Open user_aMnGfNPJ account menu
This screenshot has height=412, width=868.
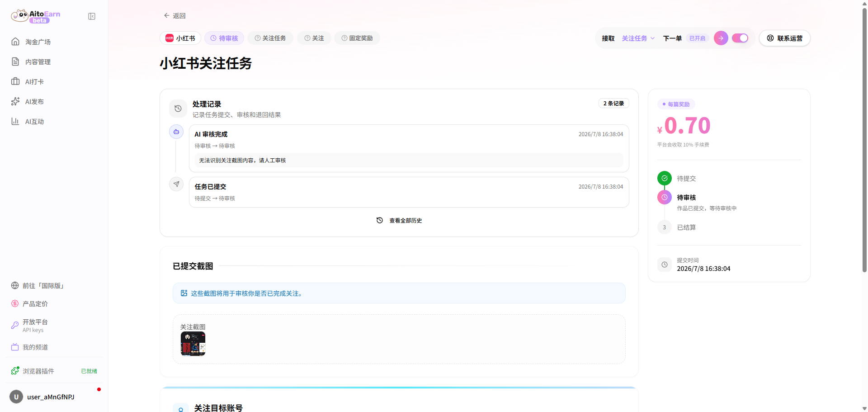[54, 397]
